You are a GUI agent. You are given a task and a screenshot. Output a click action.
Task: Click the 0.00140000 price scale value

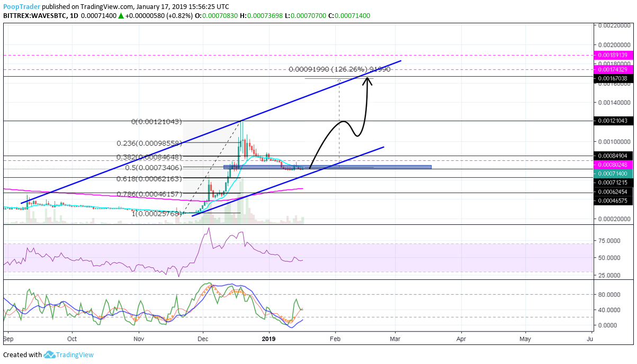[x=613, y=102]
